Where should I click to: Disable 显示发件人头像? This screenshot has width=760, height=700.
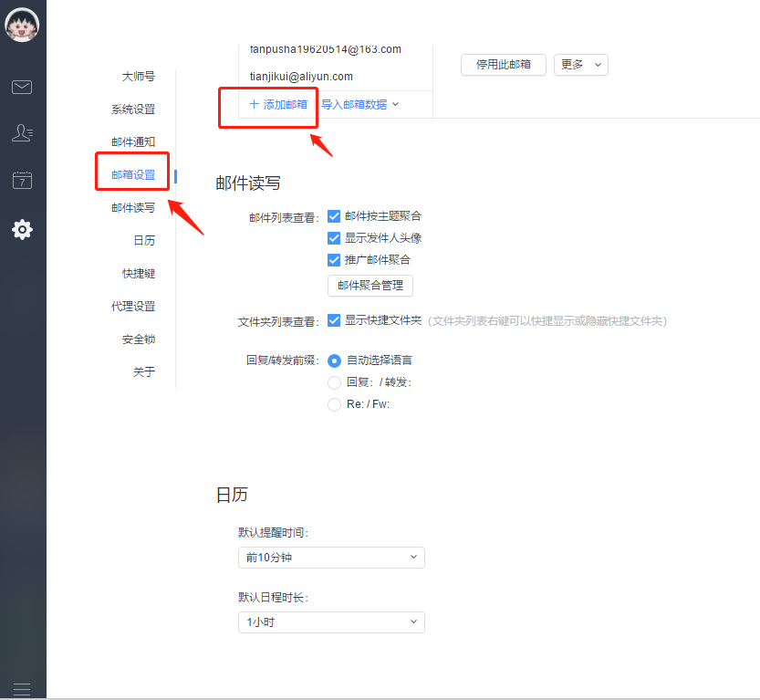334,238
